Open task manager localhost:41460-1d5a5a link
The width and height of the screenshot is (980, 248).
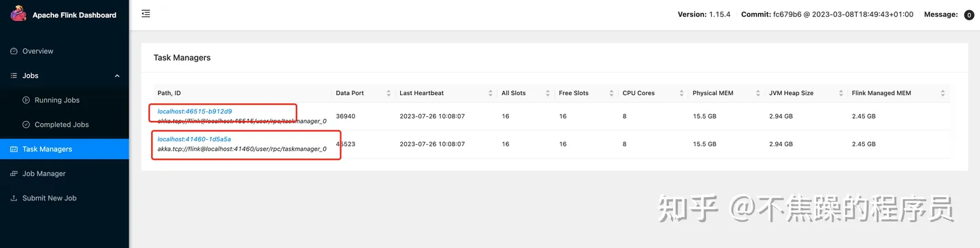click(194, 139)
